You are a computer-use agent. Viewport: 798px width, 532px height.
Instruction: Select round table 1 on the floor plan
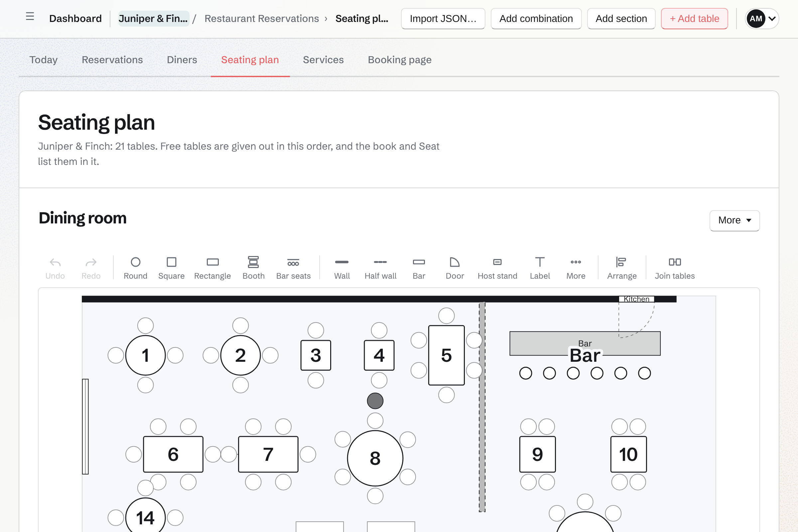pyautogui.click(x=146, y=355)
